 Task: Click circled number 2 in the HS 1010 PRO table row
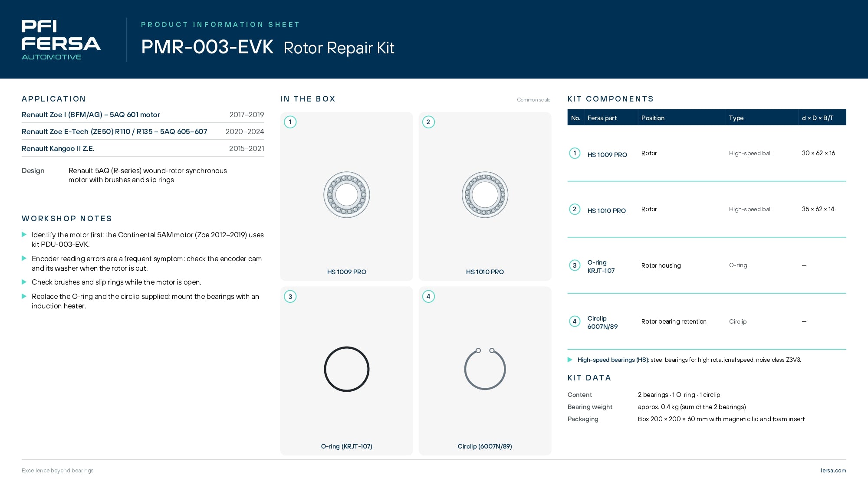click(575, 209)
